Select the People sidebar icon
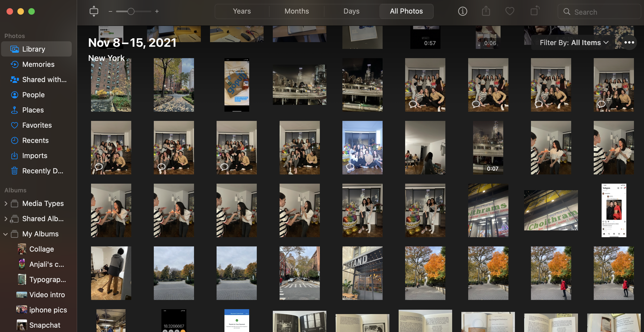The height and width of the screenshot is (332, 644). [33, 95]
